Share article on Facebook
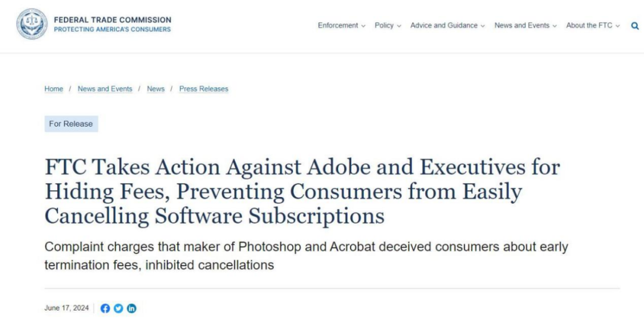 tap(106, 308)
